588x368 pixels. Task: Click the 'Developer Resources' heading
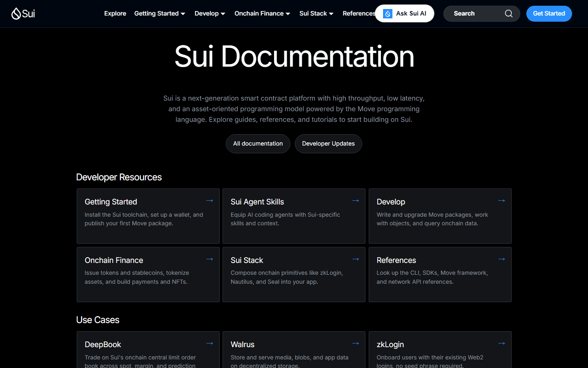[119, 177]
